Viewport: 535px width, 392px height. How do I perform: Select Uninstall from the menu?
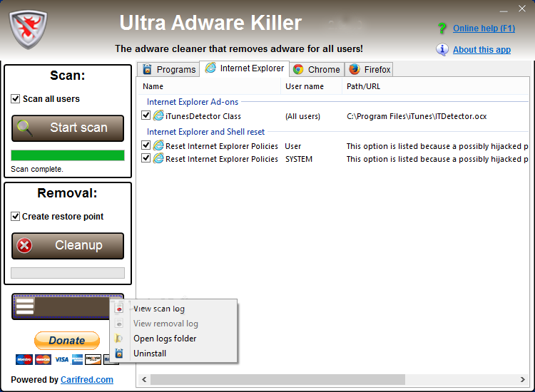[x=173, y=354]
